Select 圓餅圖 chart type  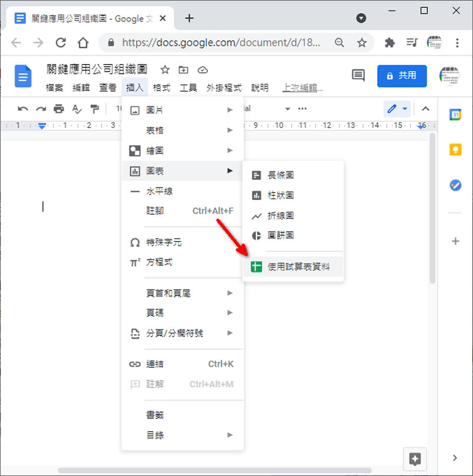[x=293, y=235]
